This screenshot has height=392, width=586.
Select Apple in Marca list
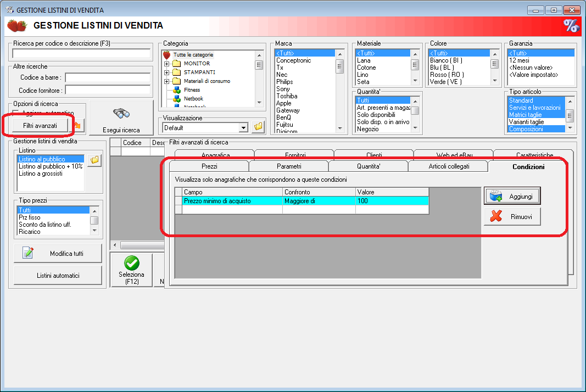283,103
